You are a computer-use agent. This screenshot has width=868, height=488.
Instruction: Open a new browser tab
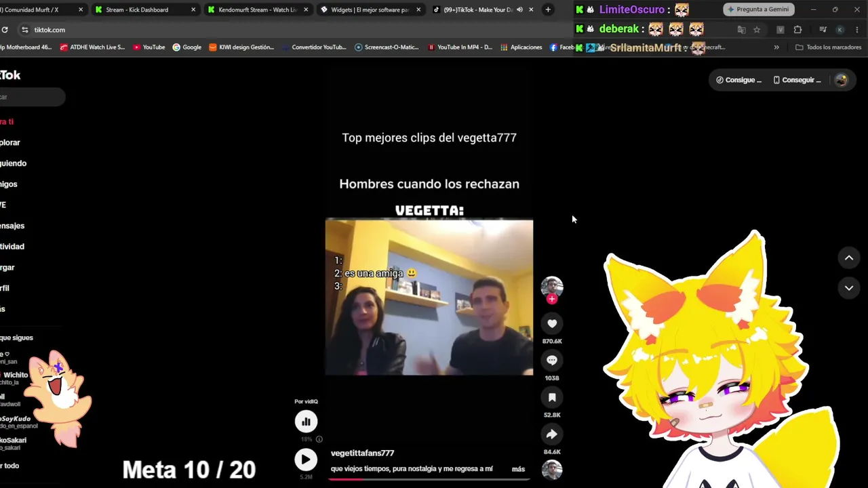(x=548, y=9)
